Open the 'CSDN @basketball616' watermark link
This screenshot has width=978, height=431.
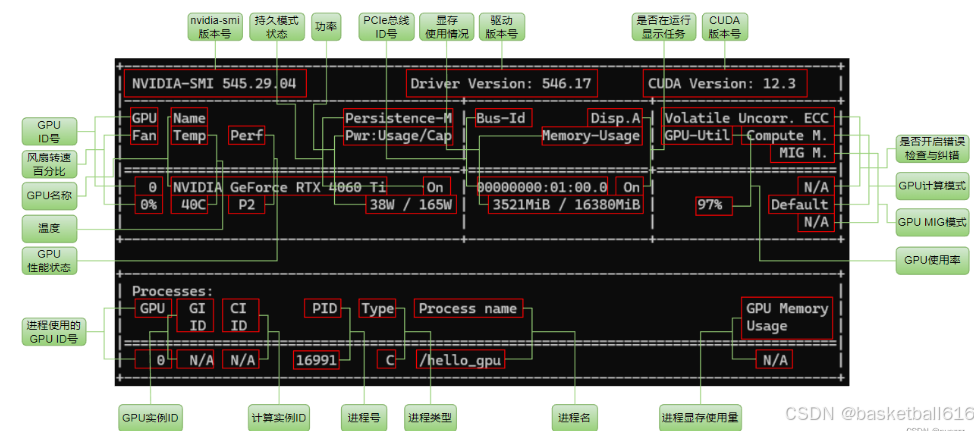[878, 414]
